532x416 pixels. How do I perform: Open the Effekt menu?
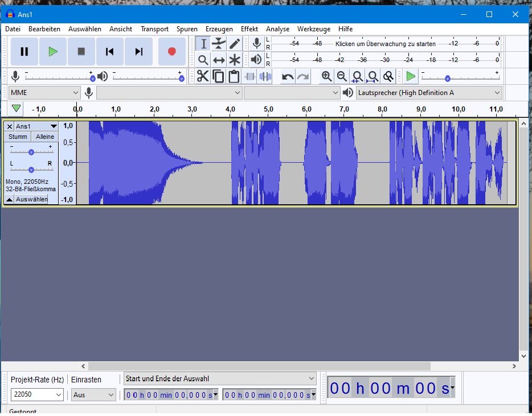(x=249, y=29)
